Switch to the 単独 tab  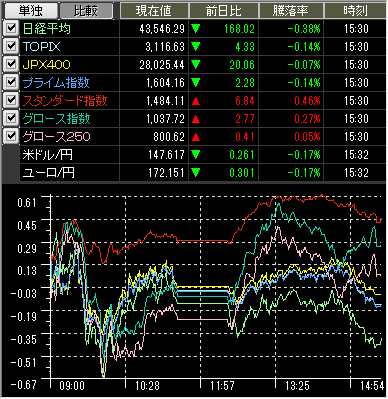[x=30, y=11]
